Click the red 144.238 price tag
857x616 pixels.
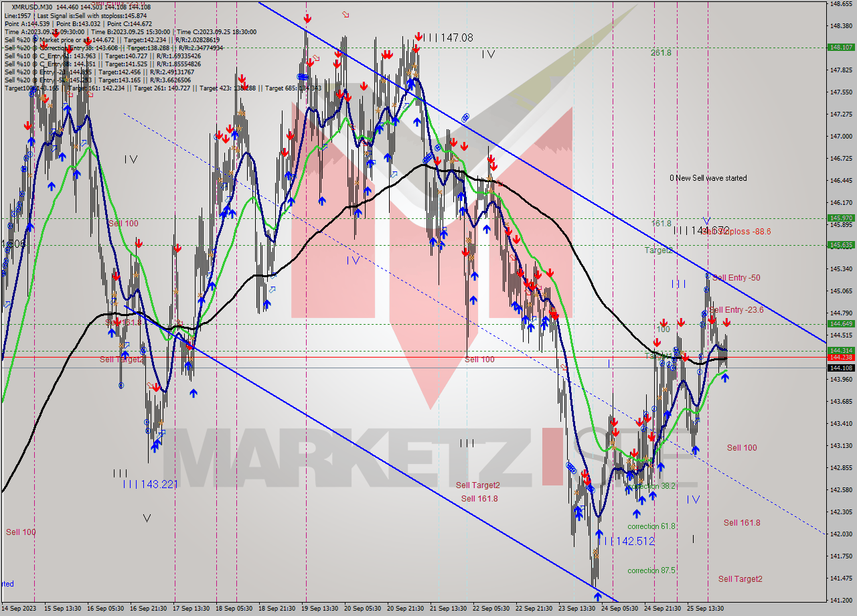pyautogui.click(x=841, y=358)
